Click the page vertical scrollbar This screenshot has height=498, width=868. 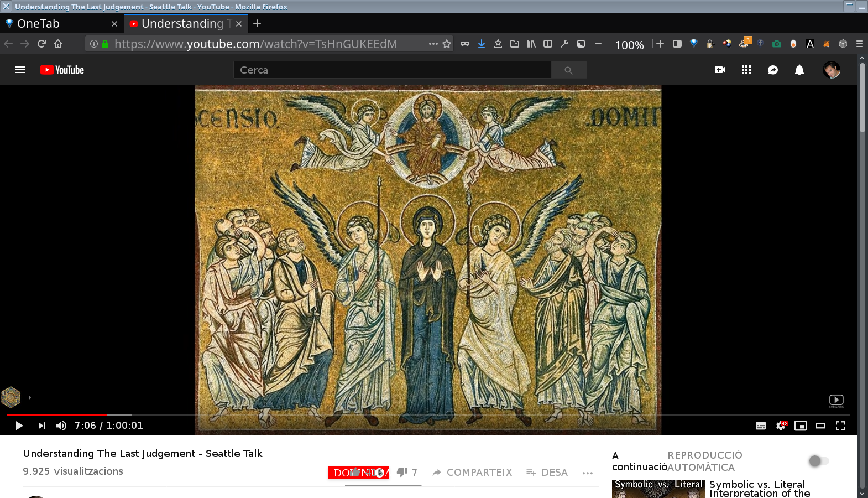(x=862, y=97)
